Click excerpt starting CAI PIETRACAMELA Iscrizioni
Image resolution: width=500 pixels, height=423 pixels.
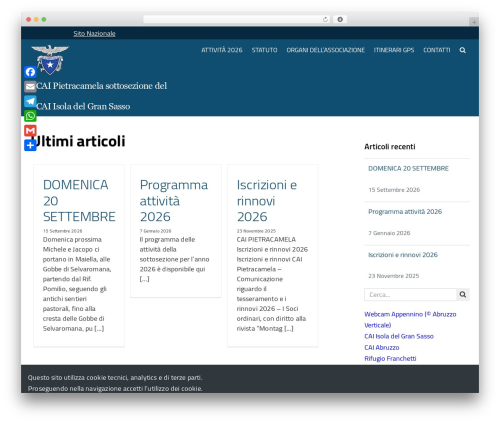[x=272, y=284]
